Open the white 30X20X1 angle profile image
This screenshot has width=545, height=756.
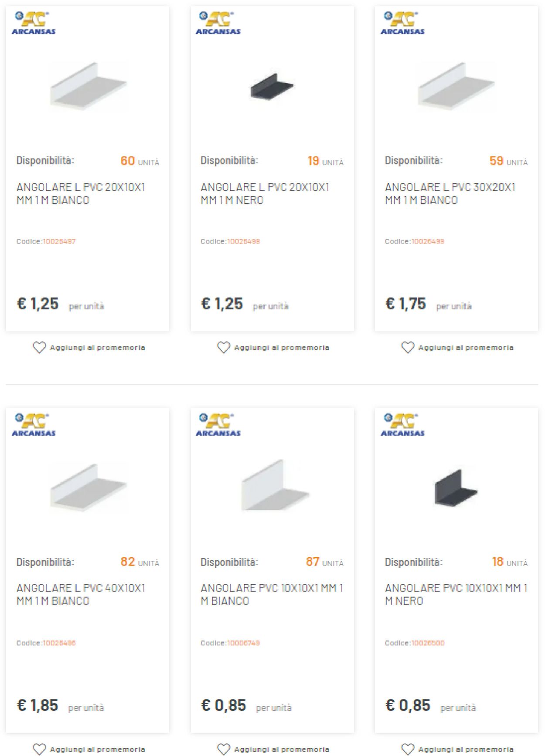click(x=456, y=87)
